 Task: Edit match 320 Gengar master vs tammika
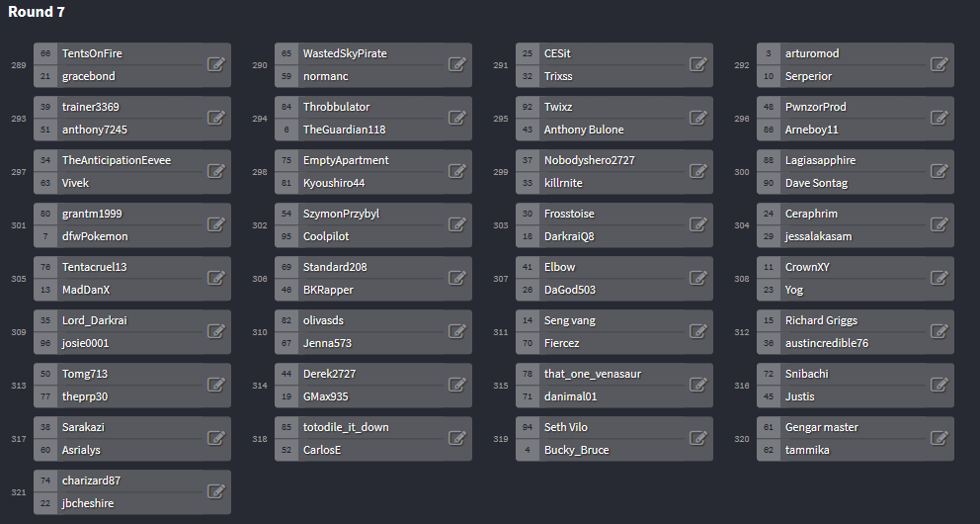click(939, 438)
